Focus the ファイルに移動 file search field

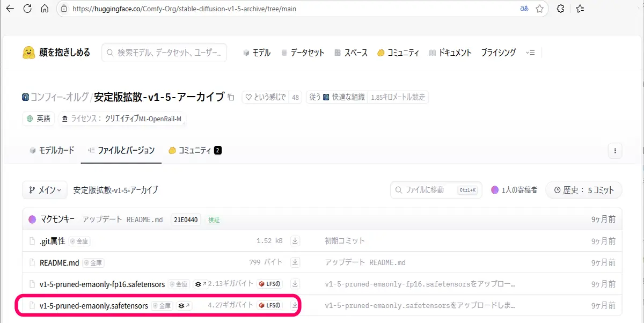[436, 190]
